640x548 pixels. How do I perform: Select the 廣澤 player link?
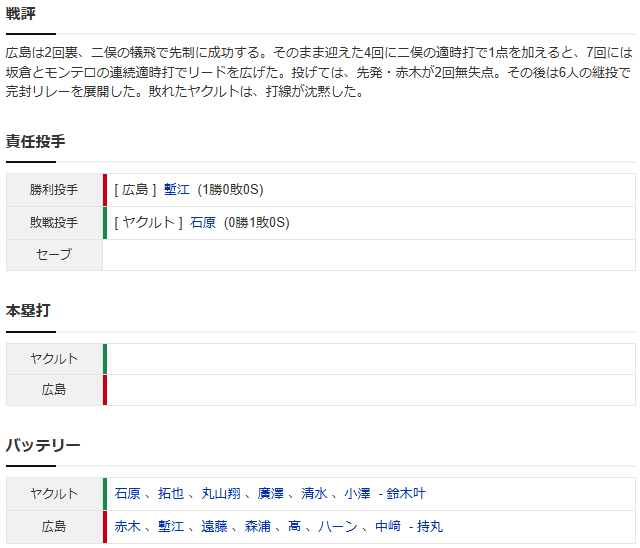[271, 494]
